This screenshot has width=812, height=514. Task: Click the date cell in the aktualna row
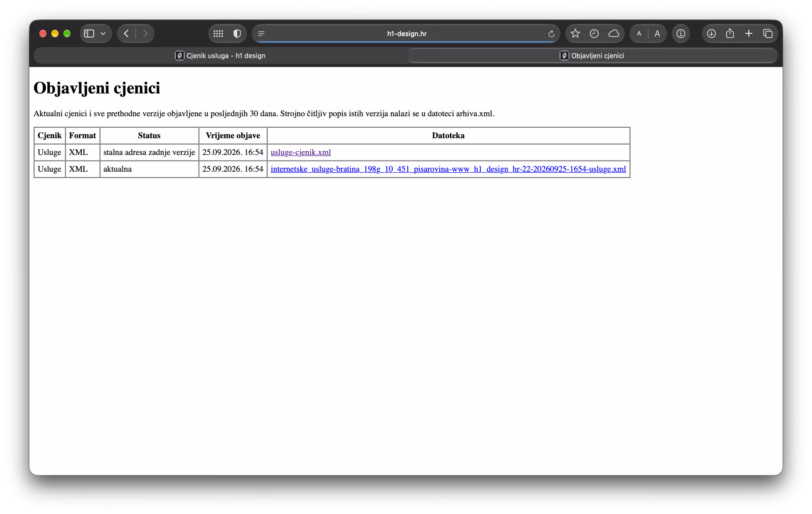tap(233, 169)
